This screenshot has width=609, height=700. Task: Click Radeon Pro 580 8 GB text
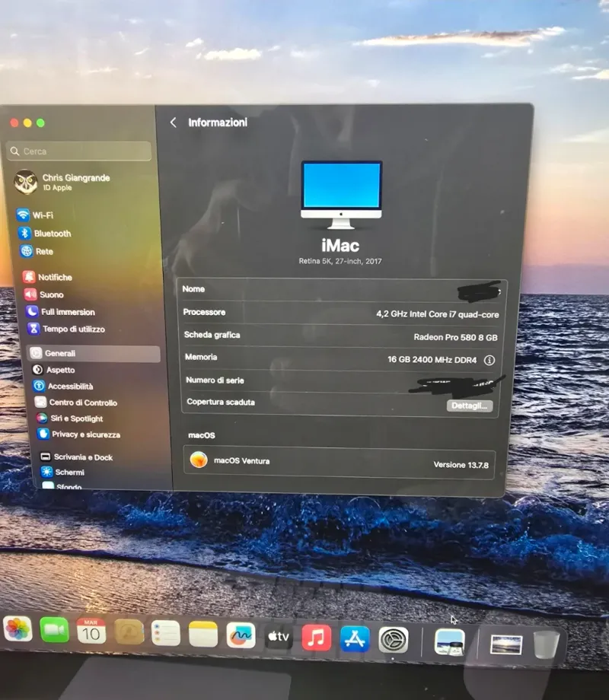point(455,338)
